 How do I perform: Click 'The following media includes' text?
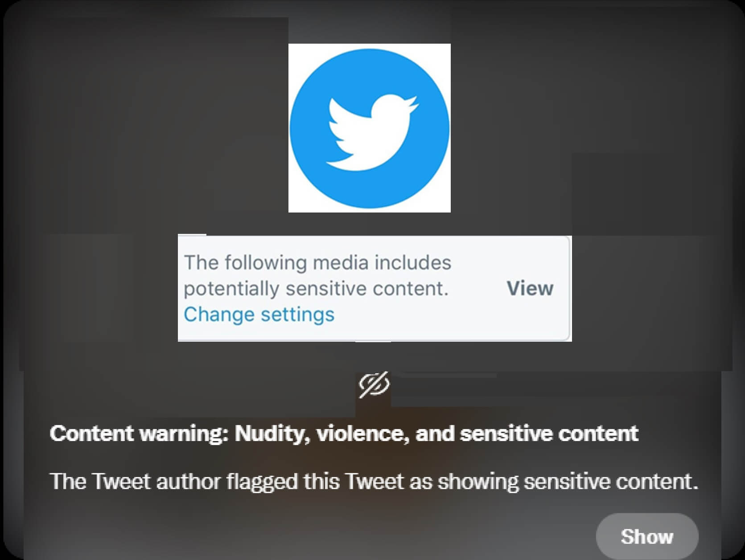tap(317, 262)
